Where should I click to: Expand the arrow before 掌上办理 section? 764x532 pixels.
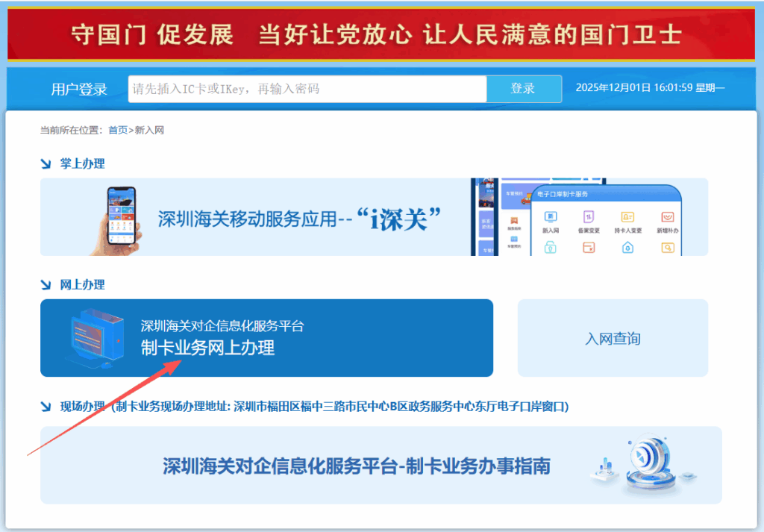45,163
